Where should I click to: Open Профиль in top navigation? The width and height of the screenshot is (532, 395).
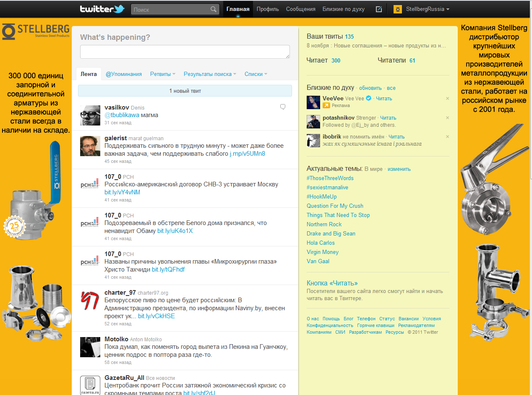[268, 9]
